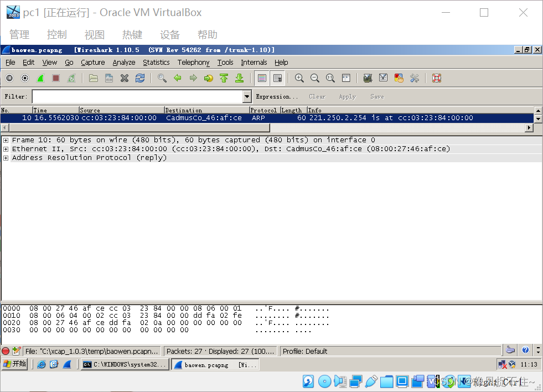Open VirtualBox 视图 menu

[95, 35]
